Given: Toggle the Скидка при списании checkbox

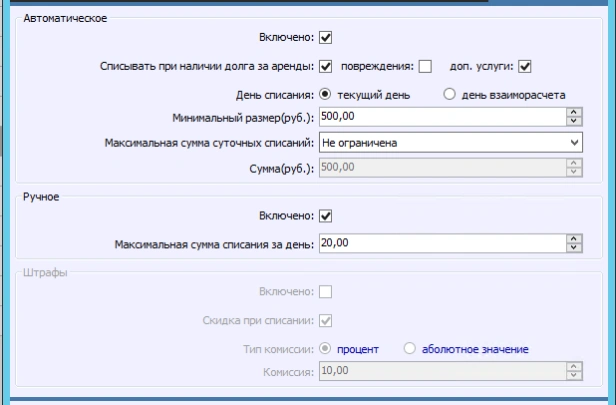Looking at the screenshot, I should (325, 321).
